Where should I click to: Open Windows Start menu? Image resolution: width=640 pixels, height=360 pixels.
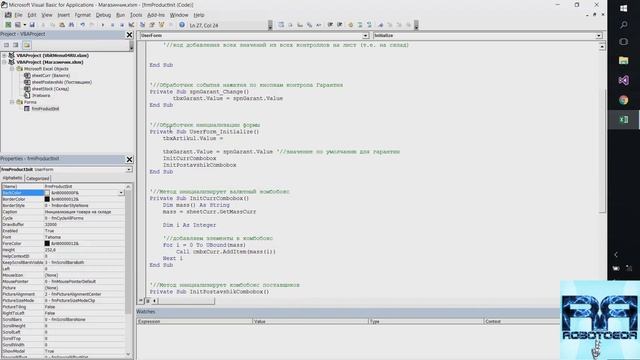(623, 8)
